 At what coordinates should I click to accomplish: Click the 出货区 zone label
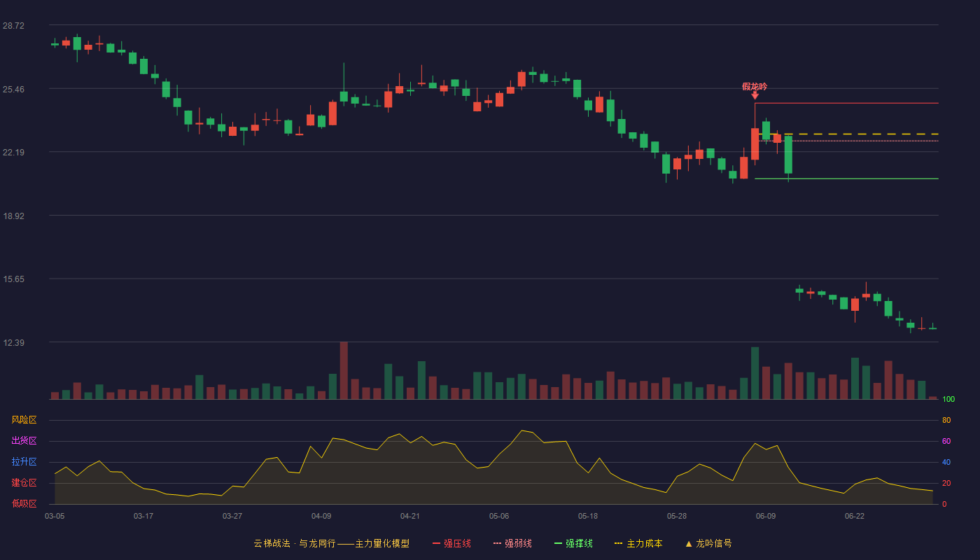point(24,441)
